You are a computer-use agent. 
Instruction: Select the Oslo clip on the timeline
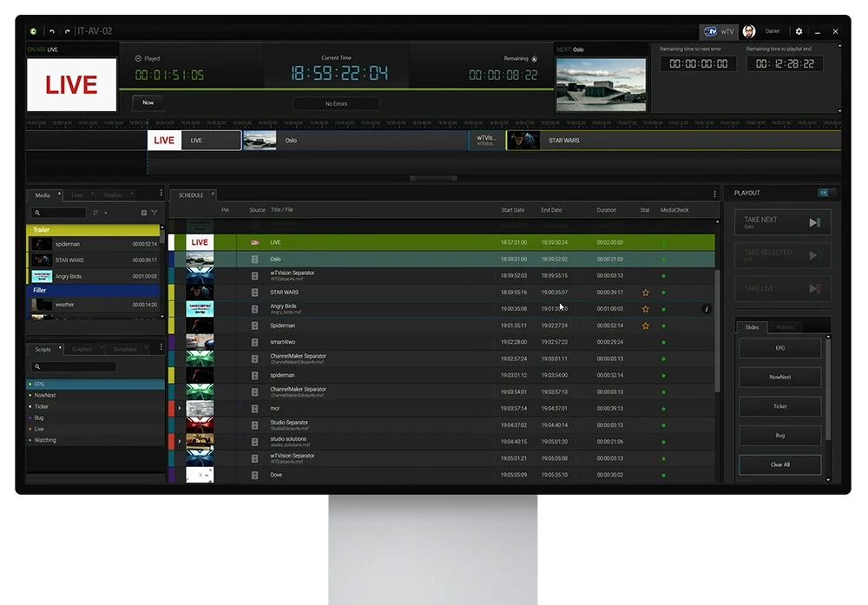[x=355, y=141]
